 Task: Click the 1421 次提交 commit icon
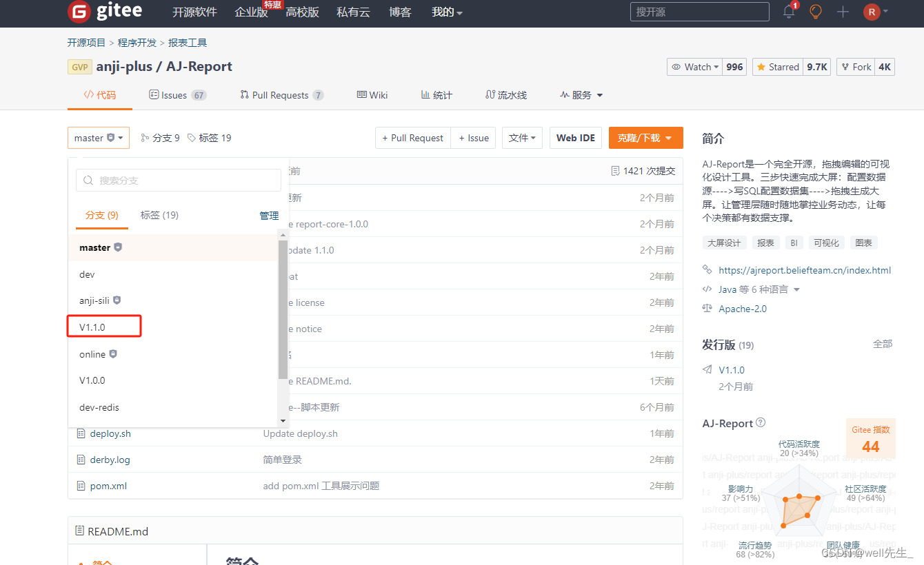pyautogui.click(x=616, y=170)
